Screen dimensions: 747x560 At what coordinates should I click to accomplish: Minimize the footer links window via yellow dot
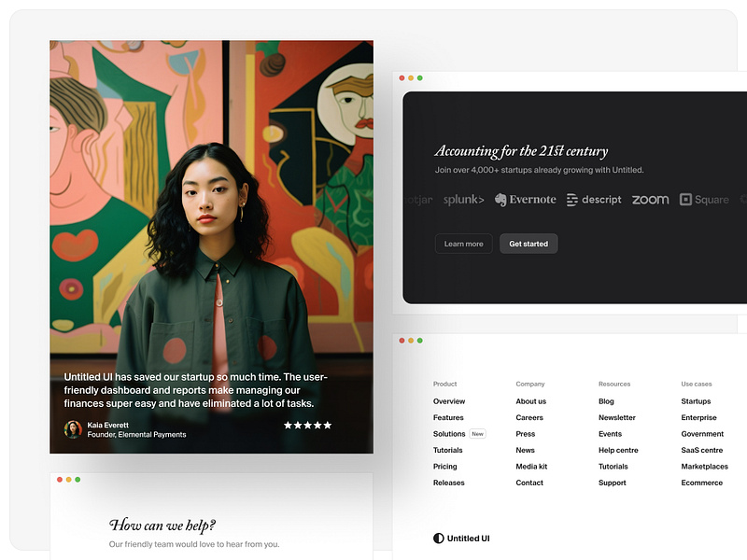click(x=411, y=341)
